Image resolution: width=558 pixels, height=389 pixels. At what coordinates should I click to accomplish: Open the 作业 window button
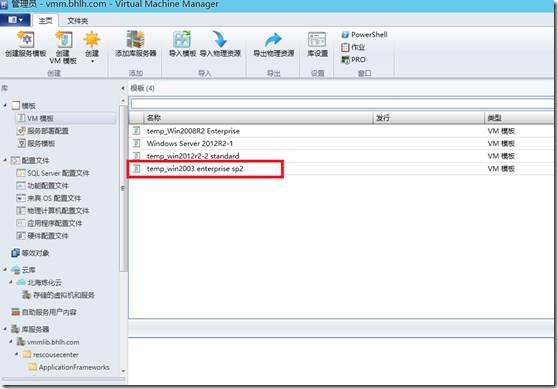(x=353, y=47)
